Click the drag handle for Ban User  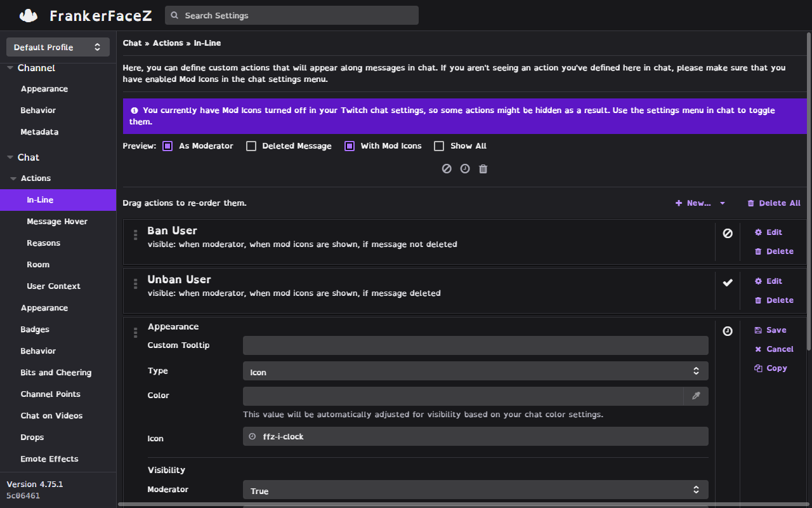[135, 236]
